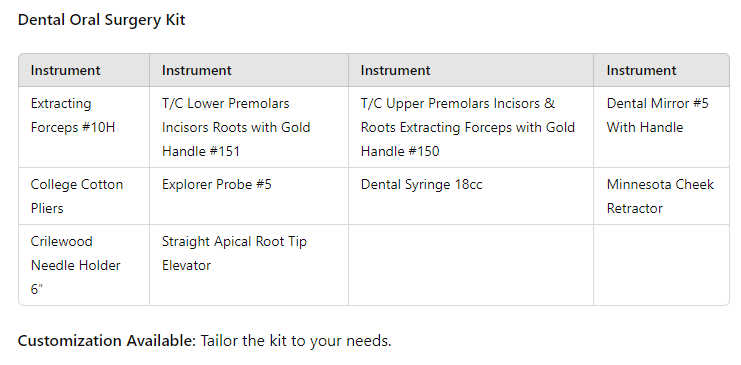741x365 pixels.
Task: Click the Customization Available bold label
Action: click(x=107, y=340)
